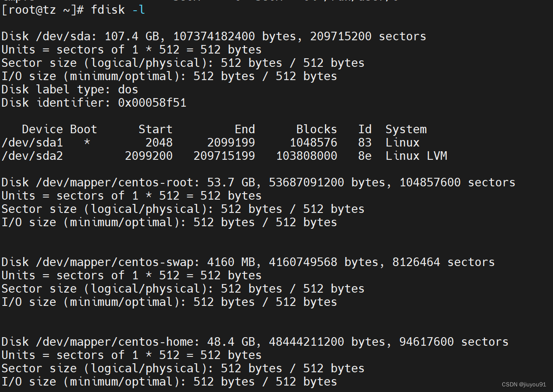Click the Id value 8e
This screenshot has width=553, height=392.
[x=365, y=156]
